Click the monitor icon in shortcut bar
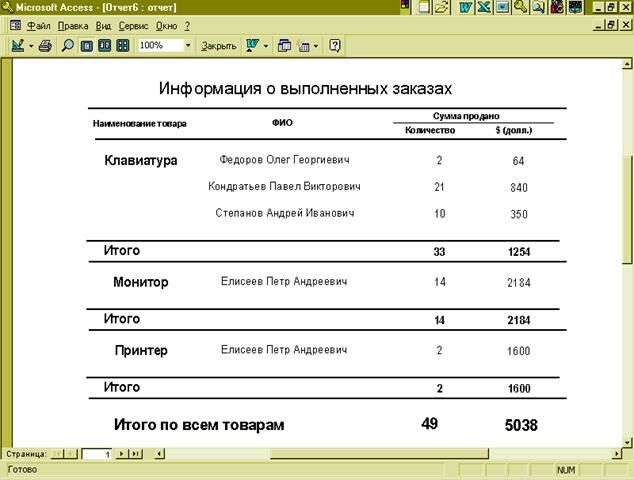 coord(502,7)
